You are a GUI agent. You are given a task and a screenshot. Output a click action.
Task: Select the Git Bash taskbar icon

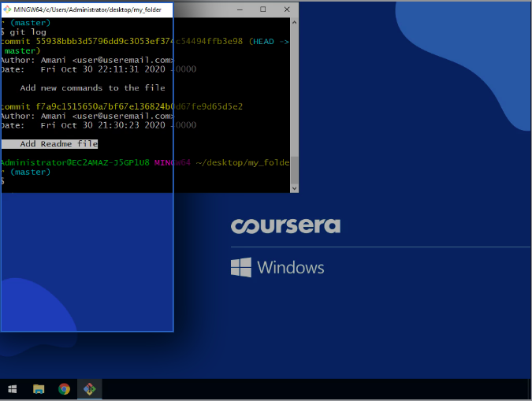(90, 388)
